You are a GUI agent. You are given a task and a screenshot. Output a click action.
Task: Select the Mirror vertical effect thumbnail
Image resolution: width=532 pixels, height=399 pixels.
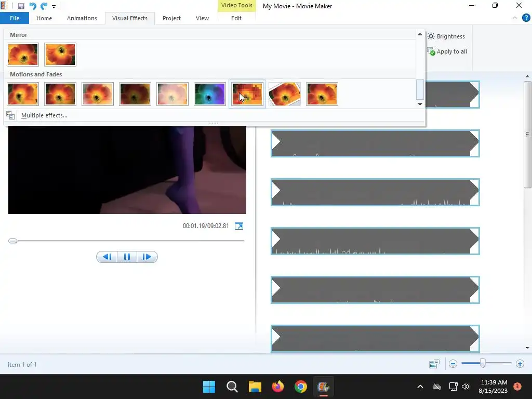click(x=60, y=54)
